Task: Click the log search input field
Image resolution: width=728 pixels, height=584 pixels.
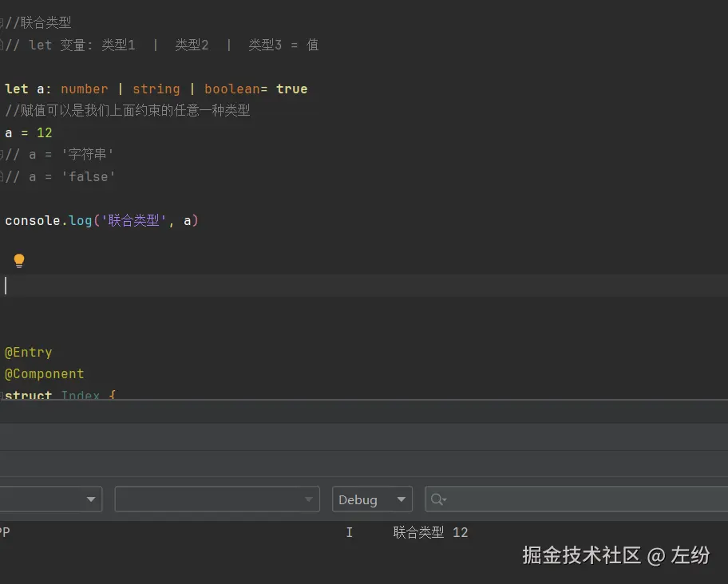Action: click(576, 499)
